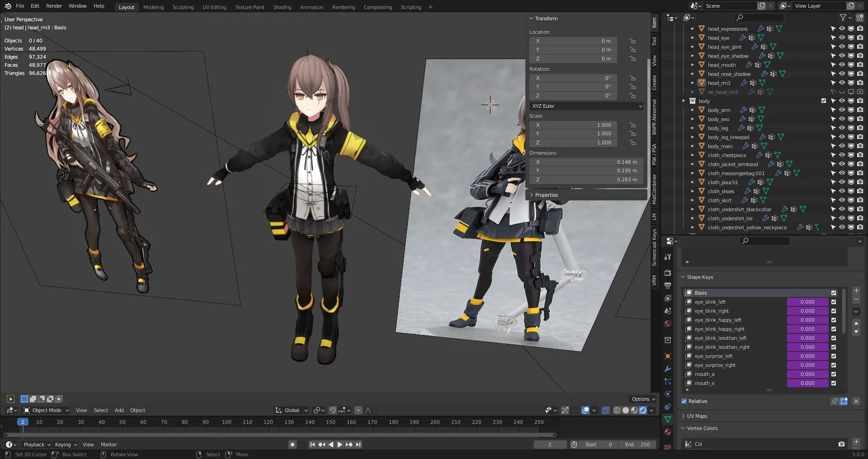The height and width of the screenshot is (459, 868).
Task: Toggle shape key edit mode icon
Action: (x=844, y=402)
